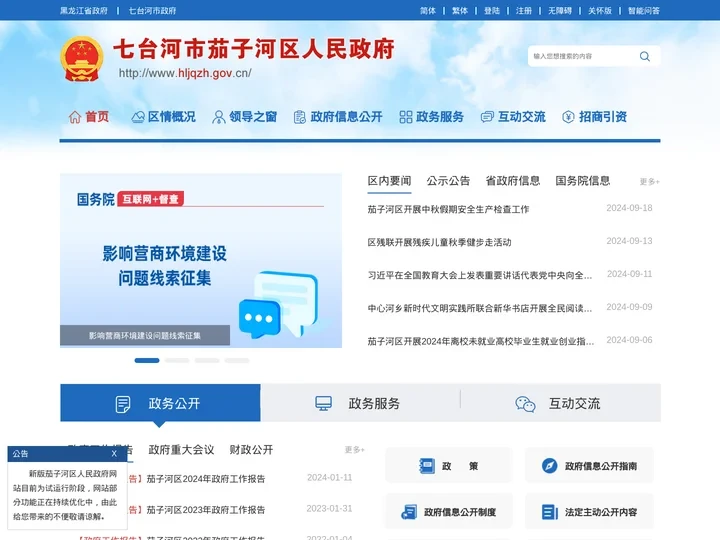Open the 习近平在全国教育大会 news item

[x=480, y=276]
